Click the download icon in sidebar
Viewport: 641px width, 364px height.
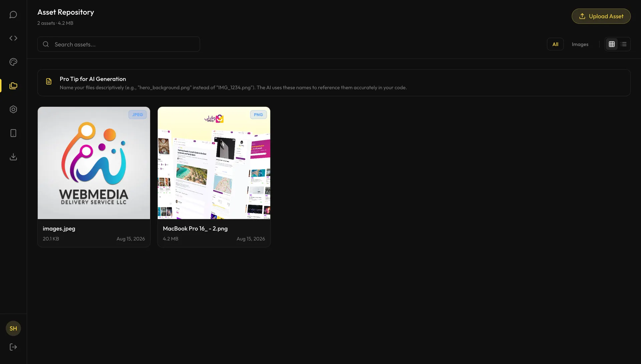13,157
